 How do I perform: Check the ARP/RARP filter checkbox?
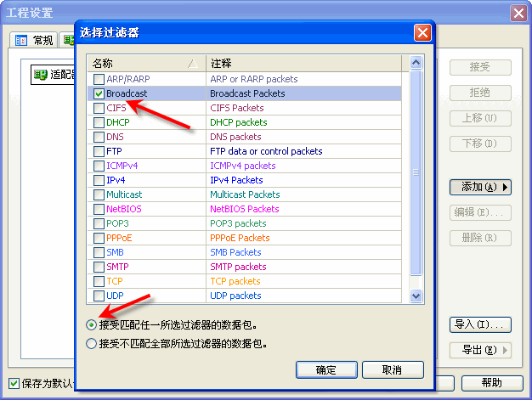(x=99, y=79)
